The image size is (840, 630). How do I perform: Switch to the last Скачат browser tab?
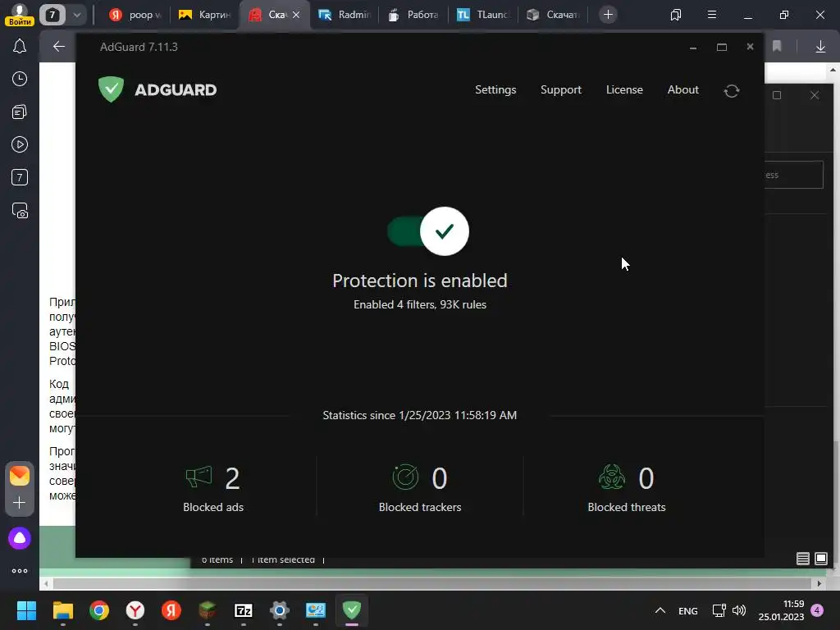[553, 15]
